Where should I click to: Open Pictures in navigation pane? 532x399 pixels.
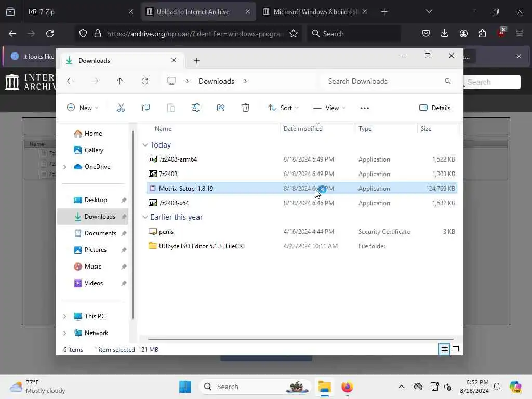[90, 250]
